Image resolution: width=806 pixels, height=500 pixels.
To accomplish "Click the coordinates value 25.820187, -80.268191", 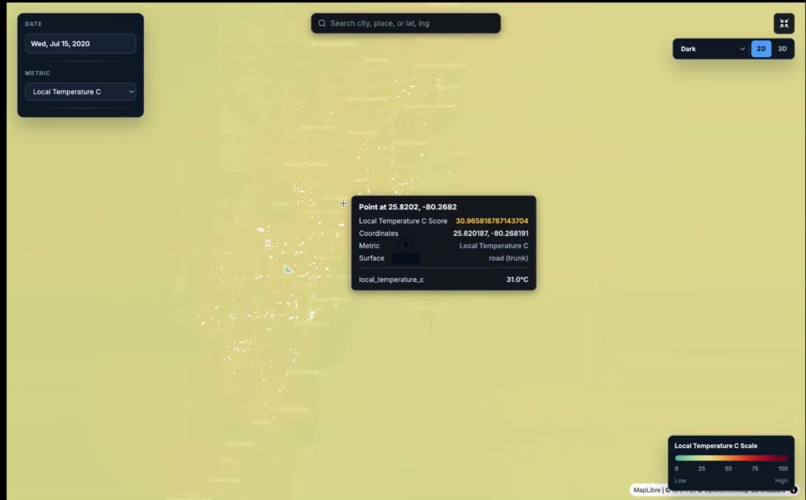I will point(490,233).
